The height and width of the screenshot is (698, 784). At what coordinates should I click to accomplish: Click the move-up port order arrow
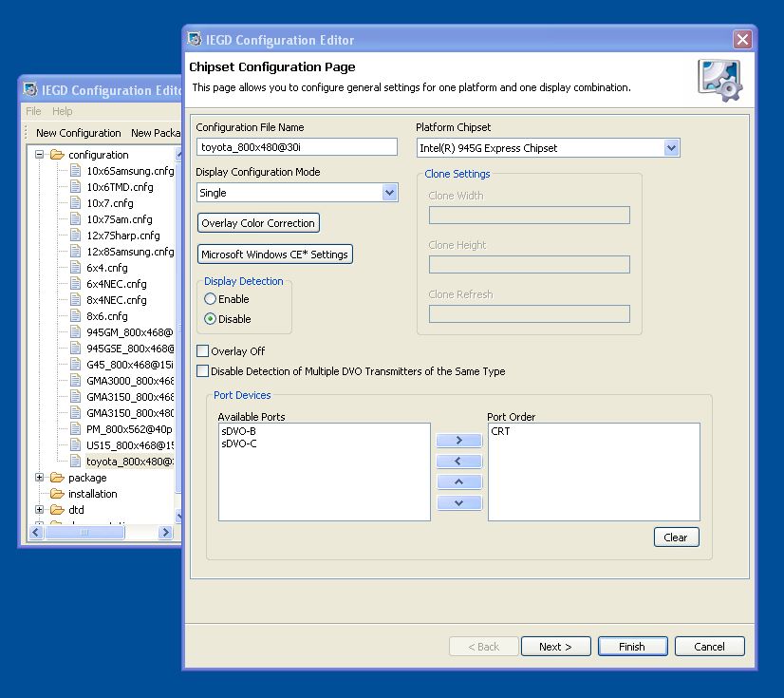tap(459, 482)
